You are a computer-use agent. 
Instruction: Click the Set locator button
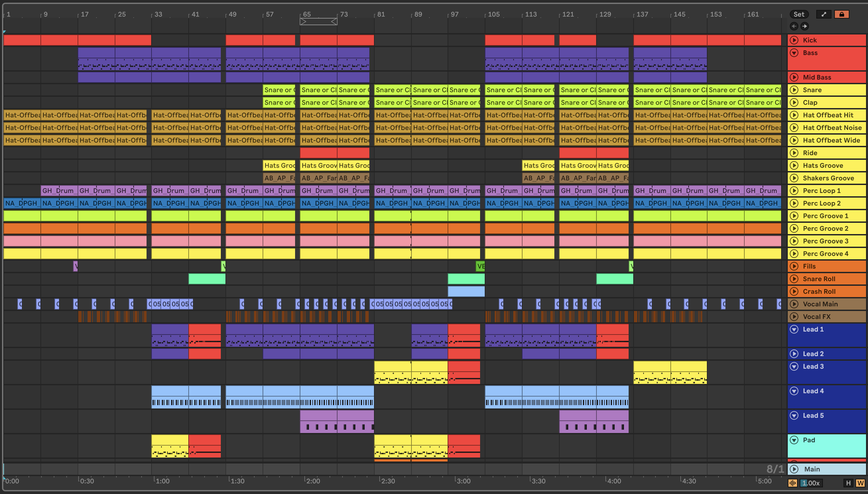799,14
